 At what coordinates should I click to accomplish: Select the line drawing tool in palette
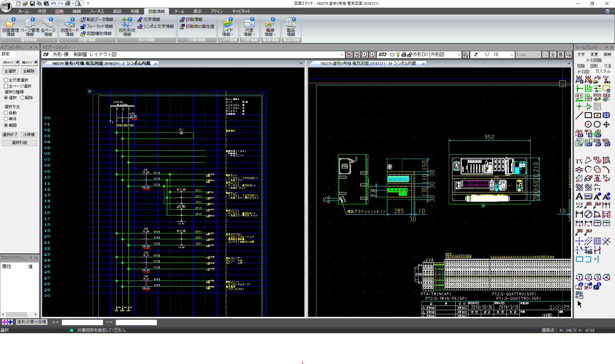[579, 115]
